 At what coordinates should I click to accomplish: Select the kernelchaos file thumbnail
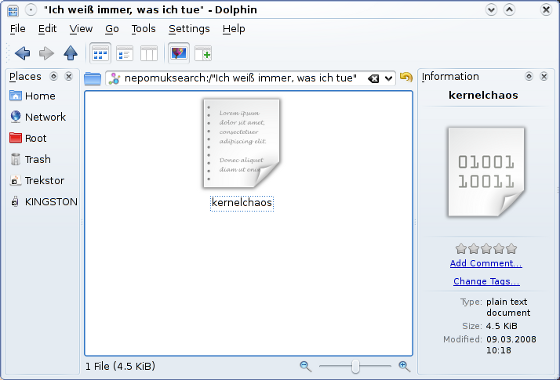click(241, 143)
